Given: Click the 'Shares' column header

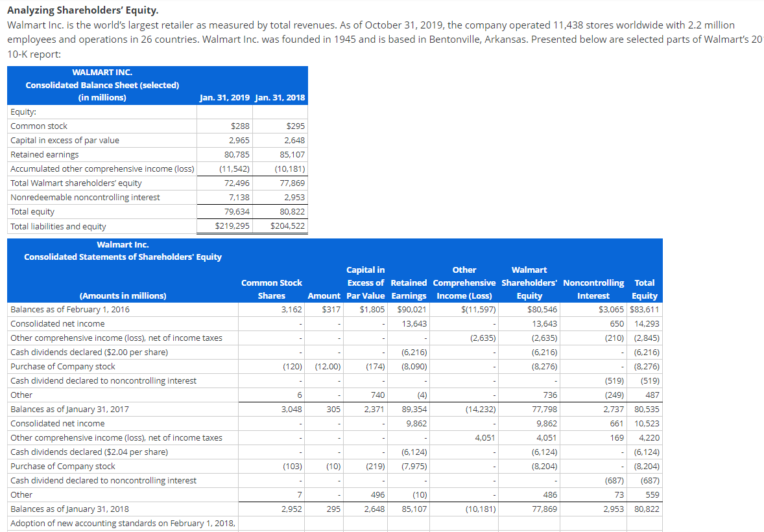Looking at the screenshot, I should point(271,295).
